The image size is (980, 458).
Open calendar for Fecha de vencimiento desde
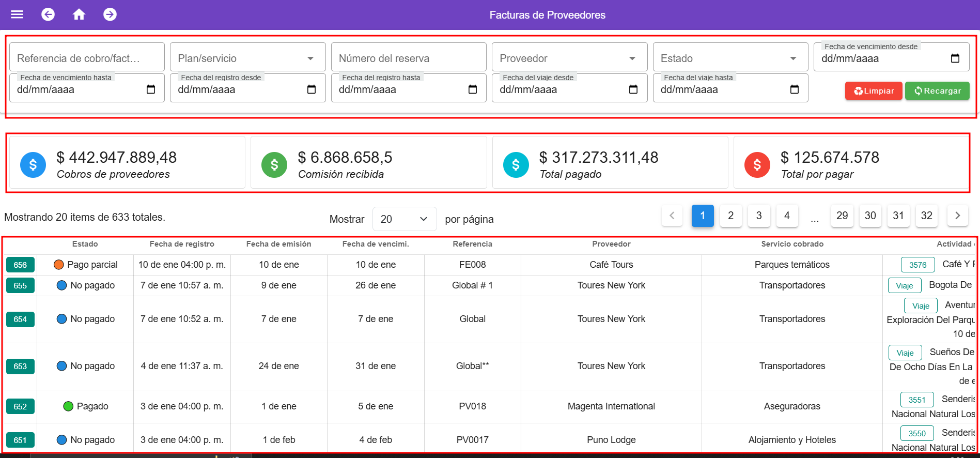click(x=955, y=58)
